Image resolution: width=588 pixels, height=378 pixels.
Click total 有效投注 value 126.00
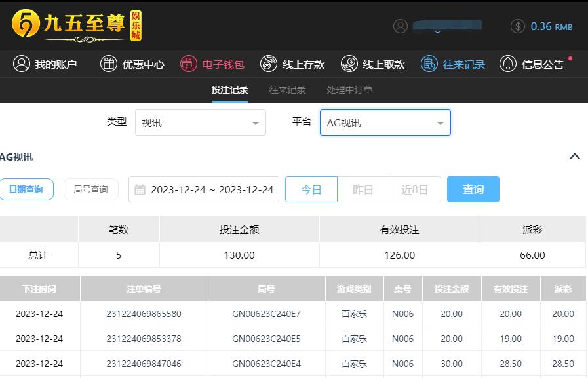pyautogui.click(x=400, y=255)
